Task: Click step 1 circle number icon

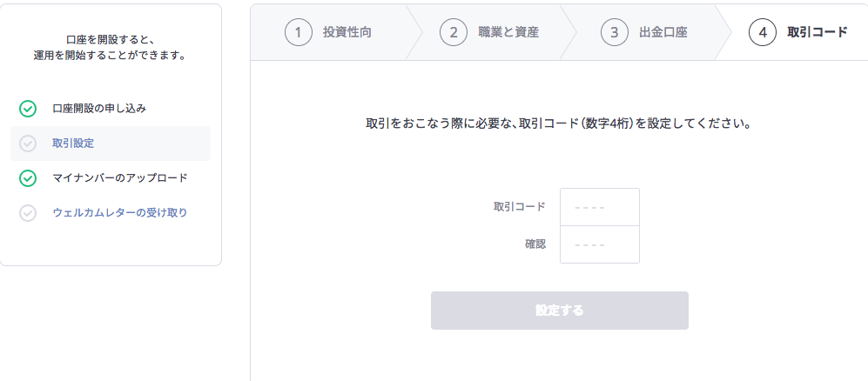Action: point(299,32)
